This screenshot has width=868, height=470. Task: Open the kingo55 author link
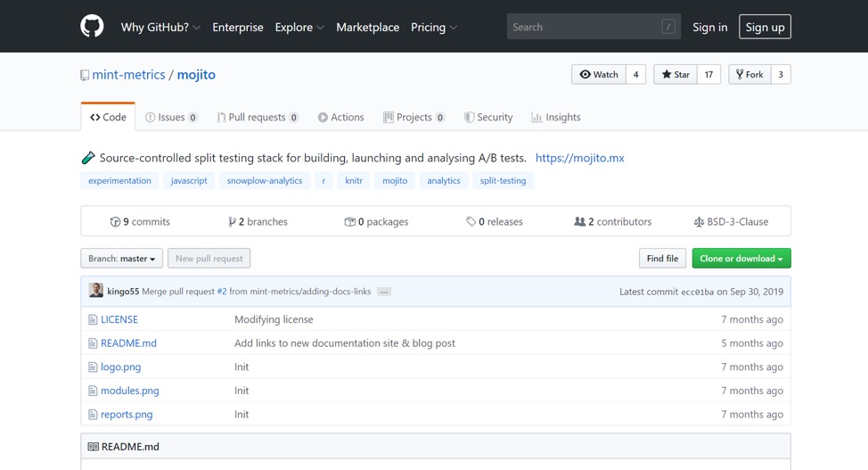point(123,292)
